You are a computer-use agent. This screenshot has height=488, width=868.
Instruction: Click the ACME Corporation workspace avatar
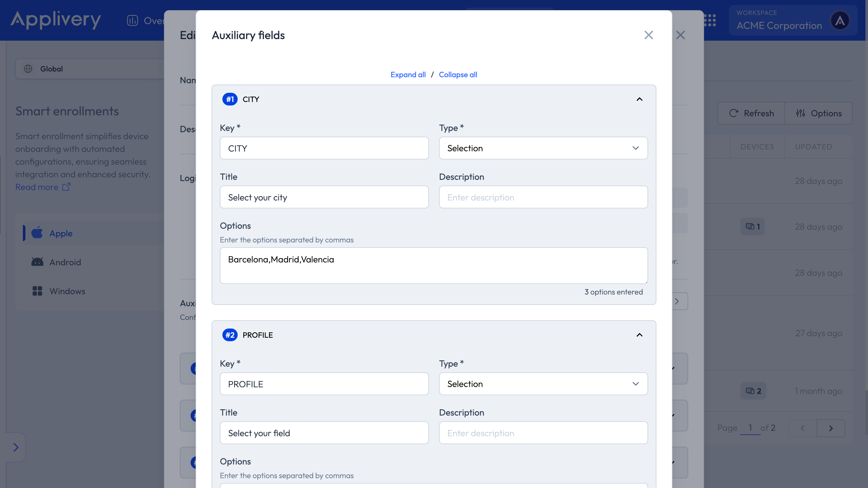coord(840,21)
